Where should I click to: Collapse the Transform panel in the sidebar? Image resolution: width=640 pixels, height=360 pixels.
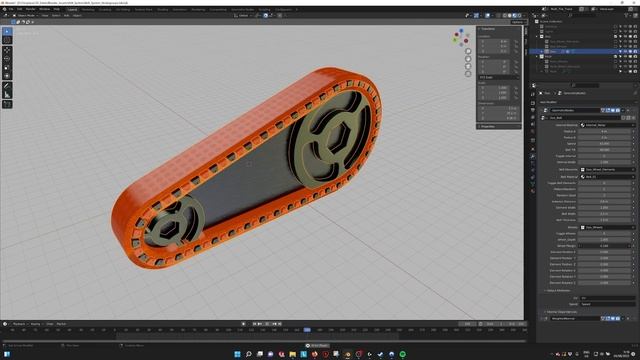point(488,29)
